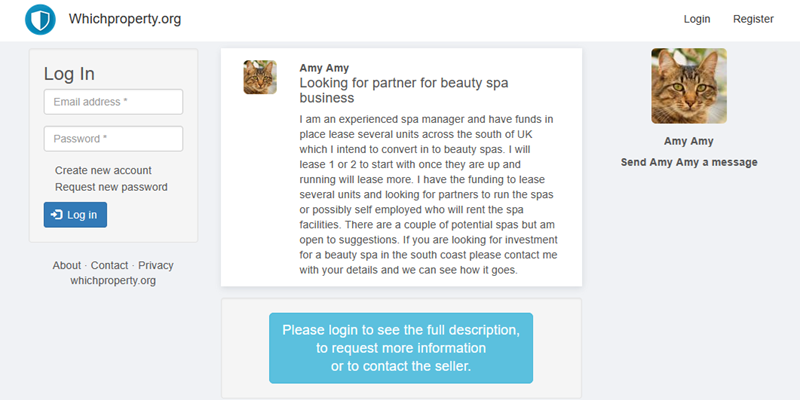Click small cat avatar beside the listing
This screenshot has height=400, width=800.
click(260, 77)
